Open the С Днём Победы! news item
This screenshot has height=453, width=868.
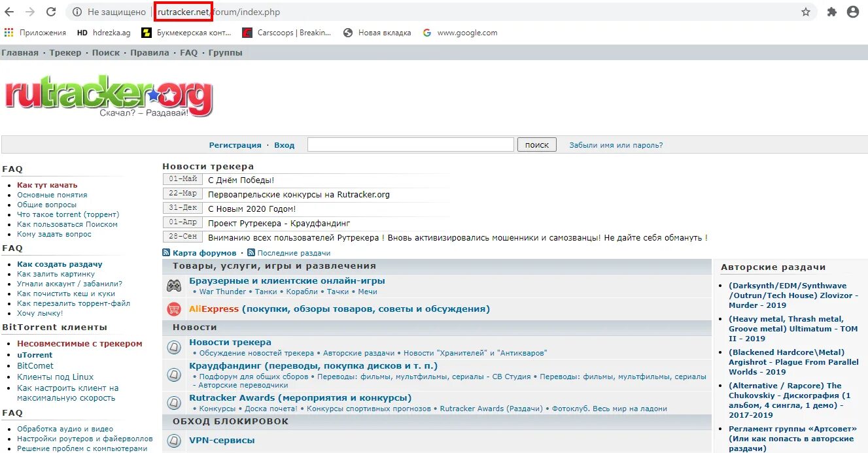pos(241,180)
